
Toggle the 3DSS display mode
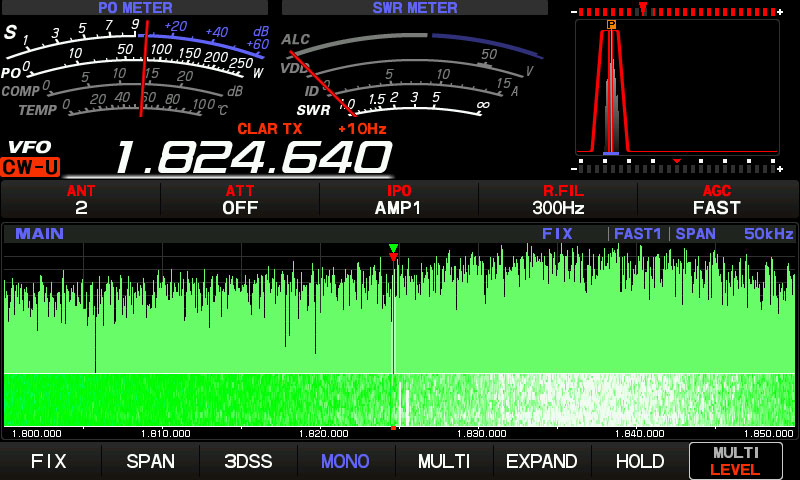pyautogui.click(x=247, y=461)
